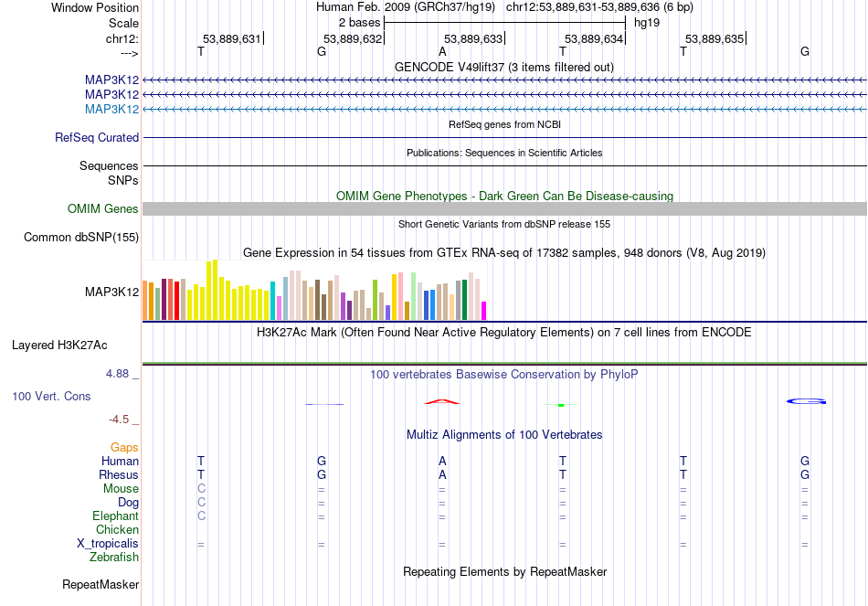This screenshot has height=606, width=868.
Task: Click the Zebrafish species label
Action: (113, 558)
